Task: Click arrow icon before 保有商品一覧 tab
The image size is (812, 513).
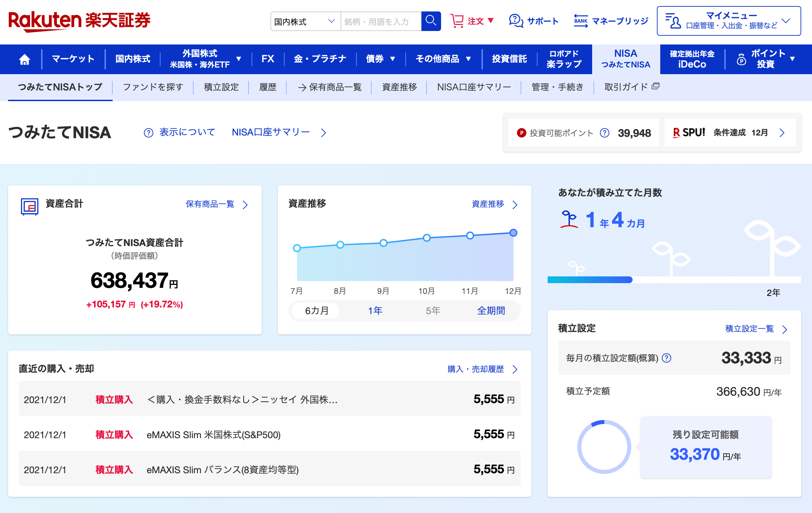Action: click(x=302, y=88)
